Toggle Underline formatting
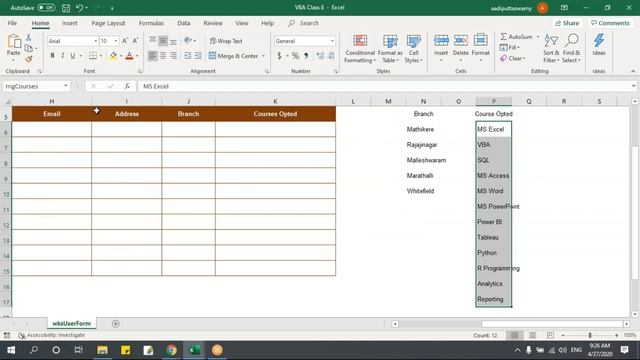Image resolution: width=640 pixels, height=360 pixels. click(73, 56)
